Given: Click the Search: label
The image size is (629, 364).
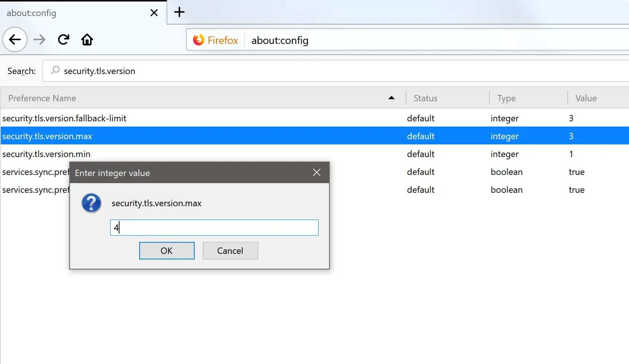Looking at the screenshot, I should tap(22, 71).
